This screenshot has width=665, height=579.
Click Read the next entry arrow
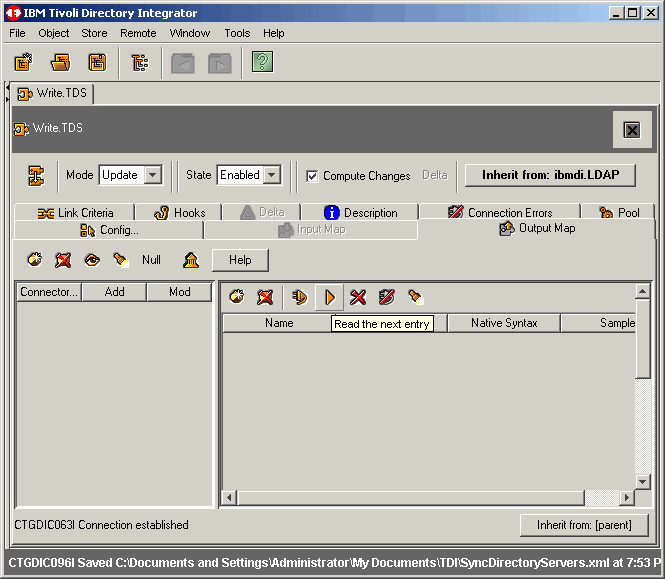coord(329,297)
